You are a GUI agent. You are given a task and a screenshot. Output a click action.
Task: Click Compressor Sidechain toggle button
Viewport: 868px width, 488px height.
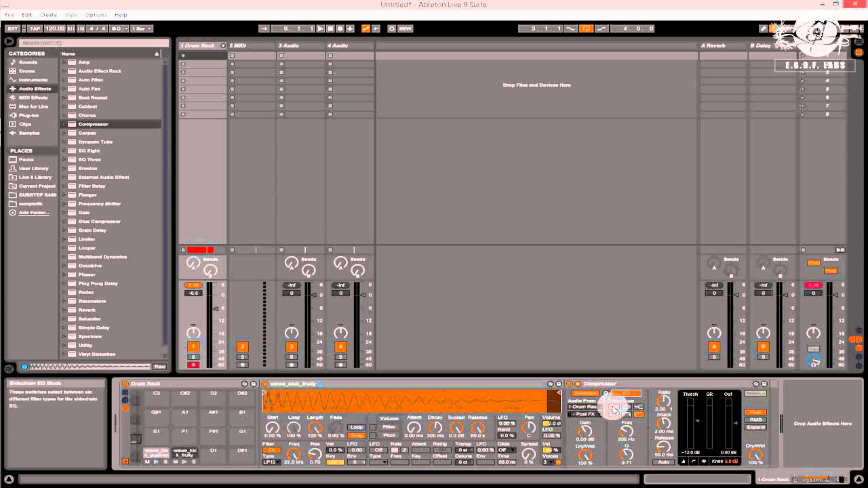585,393
